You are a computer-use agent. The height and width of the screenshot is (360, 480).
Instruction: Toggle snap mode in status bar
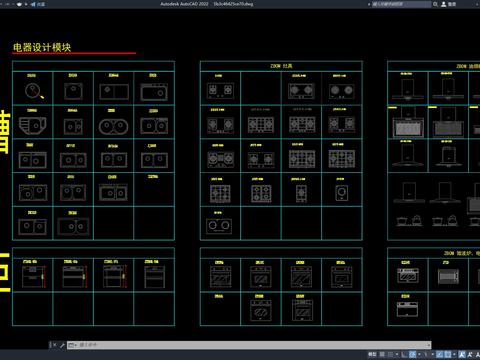tap(390, 354)
